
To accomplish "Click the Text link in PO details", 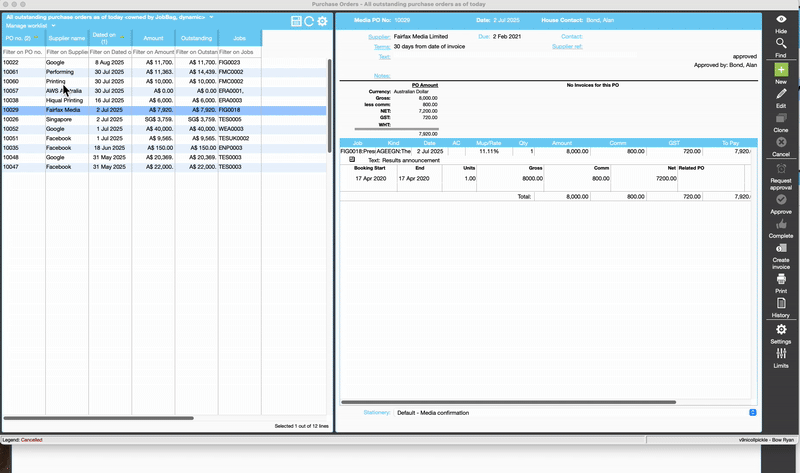I will coord(385,57).
